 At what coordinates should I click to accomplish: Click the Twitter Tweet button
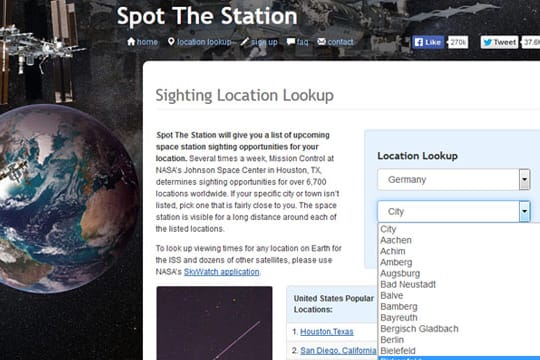[499, 42]
